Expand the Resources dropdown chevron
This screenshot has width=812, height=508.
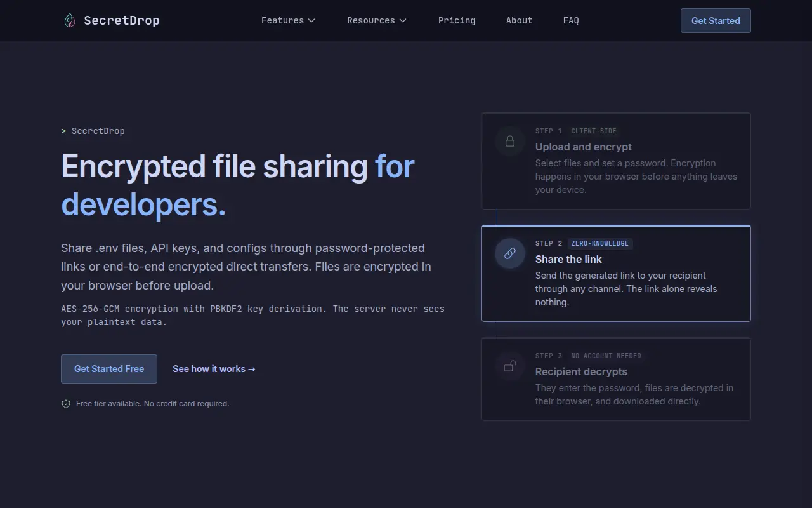pyautogui.click(x=403, y=20)
